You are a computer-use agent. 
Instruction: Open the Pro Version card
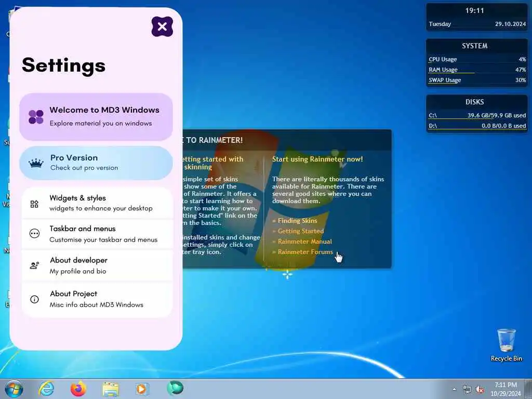coord(96,163)
